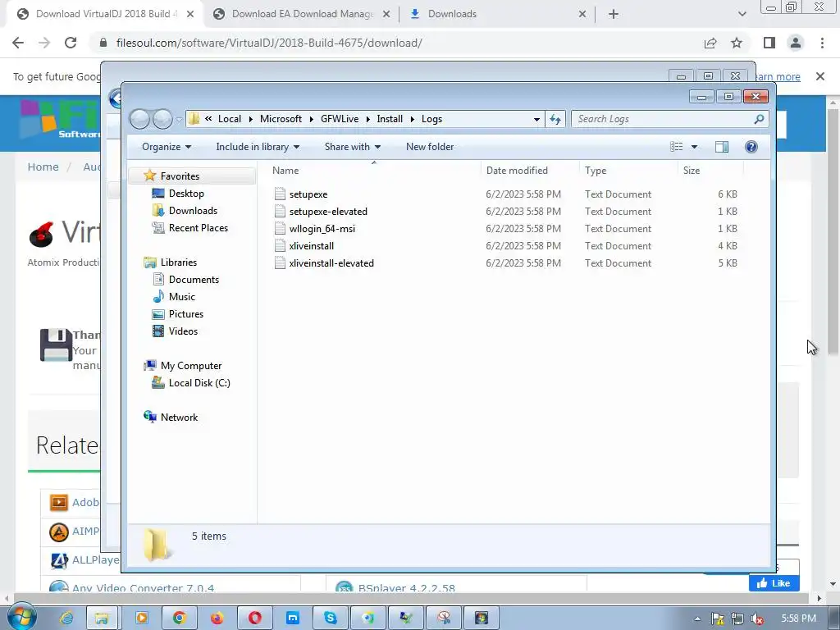Viewport: 840px width, 630px height.
Task: Change your view icon in Explorer toolbar
Action: tap(677, 146)
